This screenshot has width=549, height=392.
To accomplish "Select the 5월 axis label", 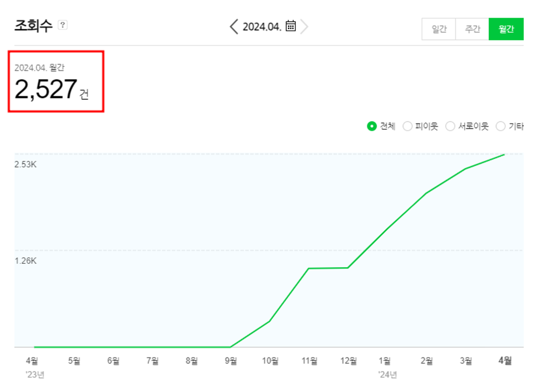I will (74, 360).
